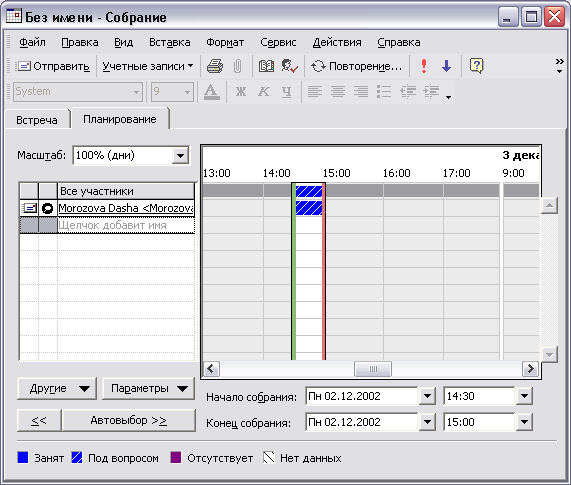
Task: Click the Автовыбор >> button
Action: click(129, 421)
